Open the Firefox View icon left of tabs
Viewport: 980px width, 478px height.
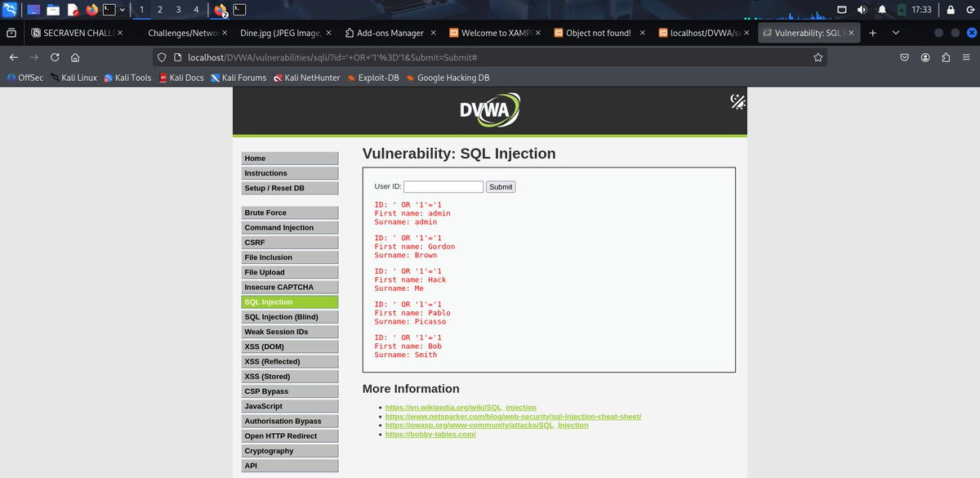[x=11, y=33]
